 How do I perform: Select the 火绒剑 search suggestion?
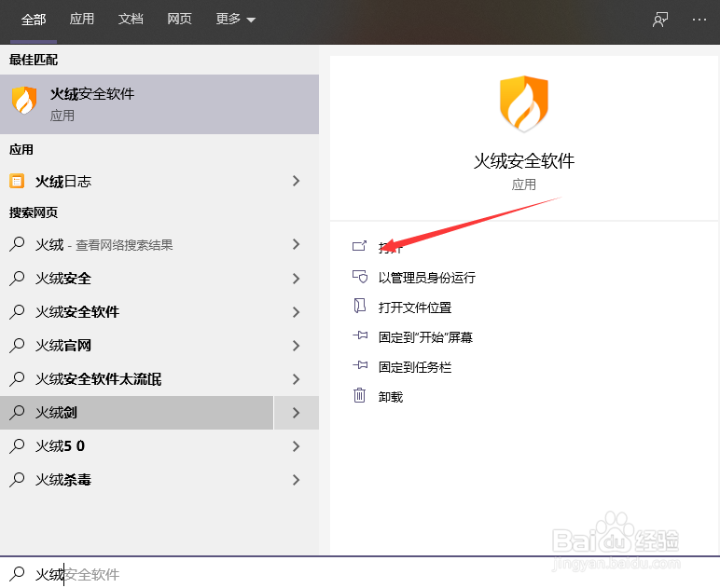point(136,413)
